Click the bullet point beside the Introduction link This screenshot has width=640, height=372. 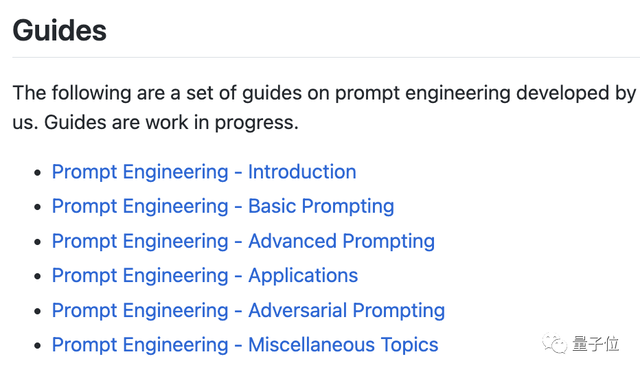[38, 173]
